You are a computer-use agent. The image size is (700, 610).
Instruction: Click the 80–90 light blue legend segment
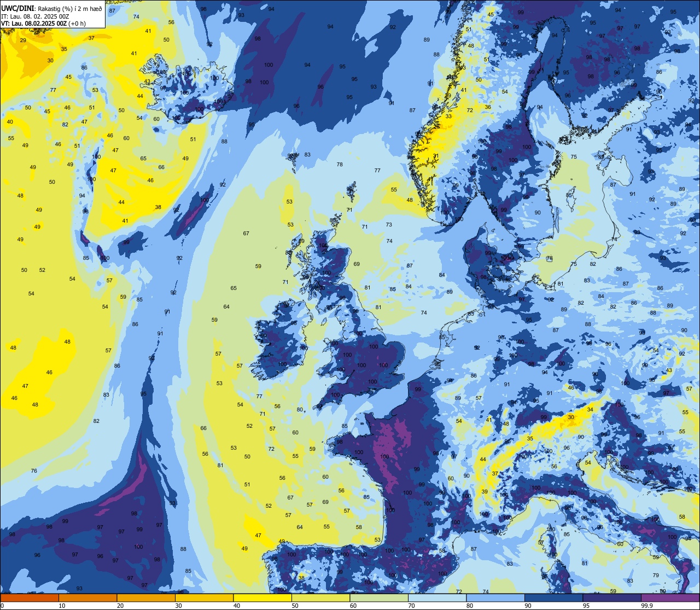pyautogui.click(x=495, y=597)
